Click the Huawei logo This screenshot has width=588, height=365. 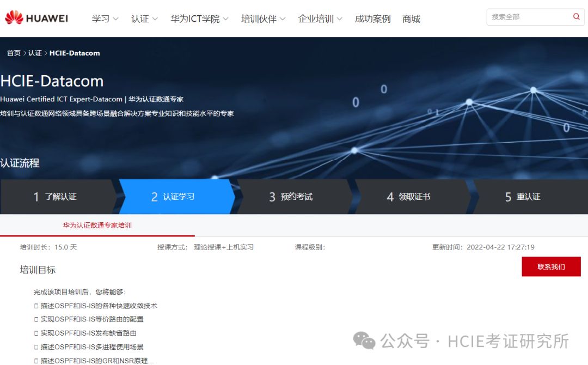(36, 17)
